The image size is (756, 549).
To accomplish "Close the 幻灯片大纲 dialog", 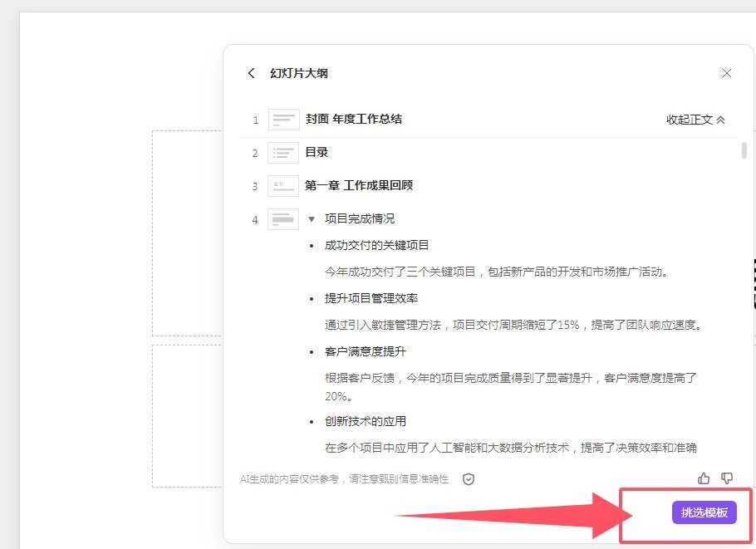I will click(727, 73).
